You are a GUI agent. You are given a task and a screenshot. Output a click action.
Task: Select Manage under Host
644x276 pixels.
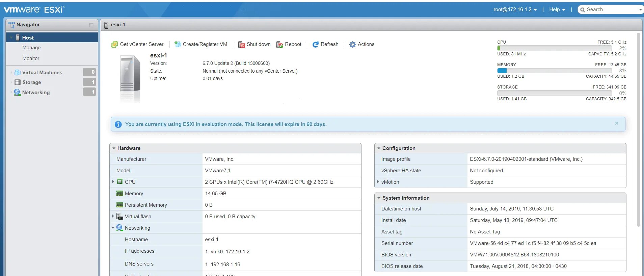pos(31,48)
